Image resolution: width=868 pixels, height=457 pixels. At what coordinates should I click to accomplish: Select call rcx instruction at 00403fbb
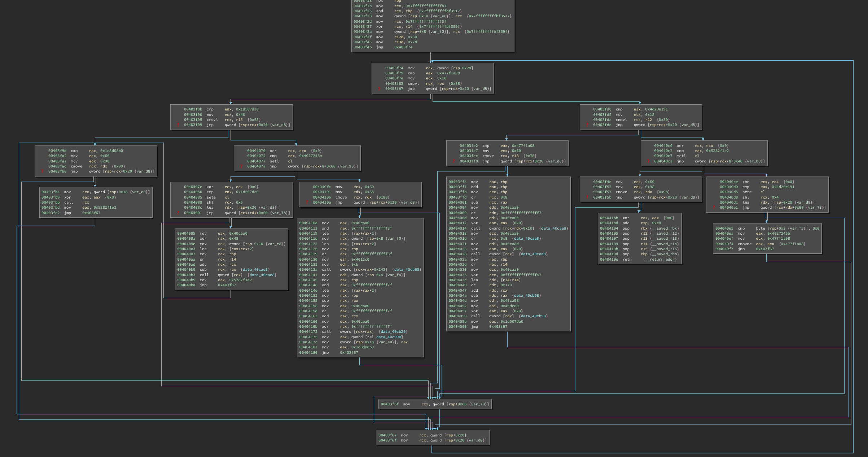pyautogui.click(x=69, y=203)
